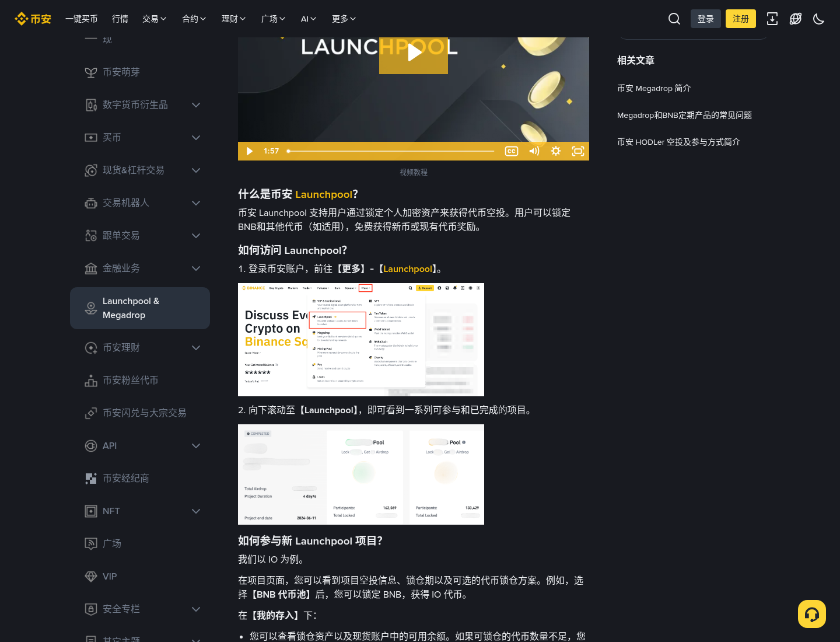Screen dimensions: 840x642
Task: Click the large center play button
Action: click(414, 53)
